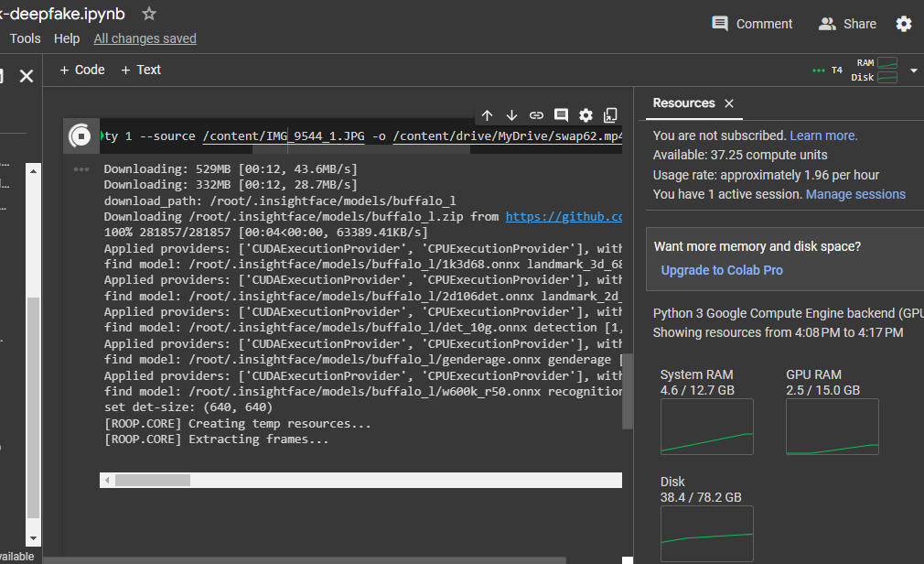The image size is (924, 564).
Task: Add a comment to the cell
Action: (561, 115)
